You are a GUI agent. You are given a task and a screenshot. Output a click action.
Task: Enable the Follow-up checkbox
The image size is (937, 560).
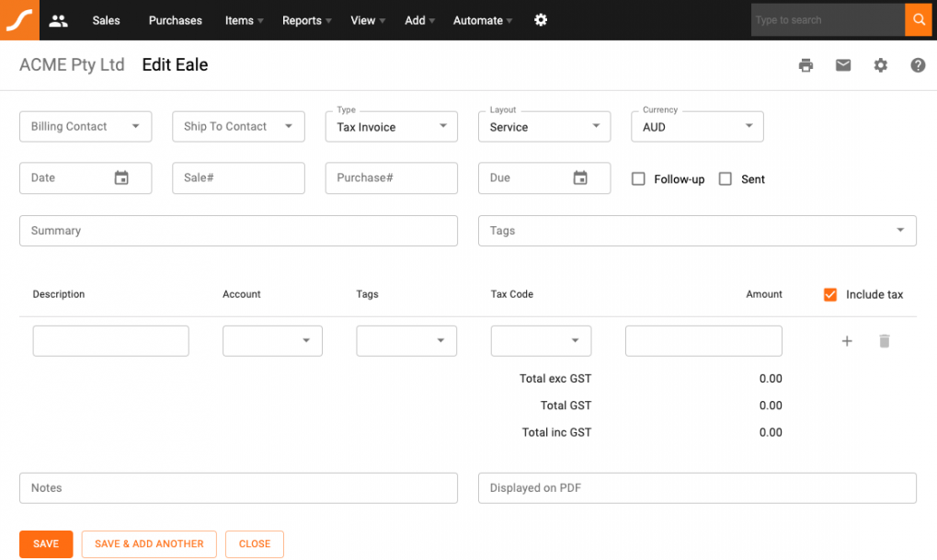[638, 178]
